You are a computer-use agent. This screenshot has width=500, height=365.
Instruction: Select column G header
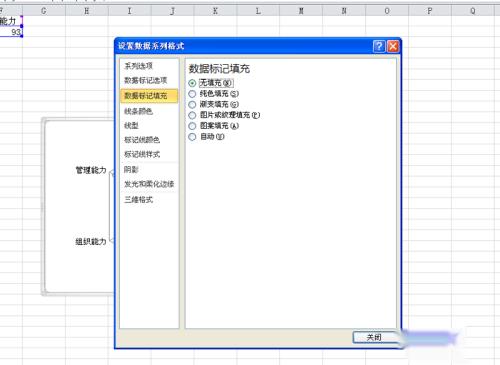(44, 11)
